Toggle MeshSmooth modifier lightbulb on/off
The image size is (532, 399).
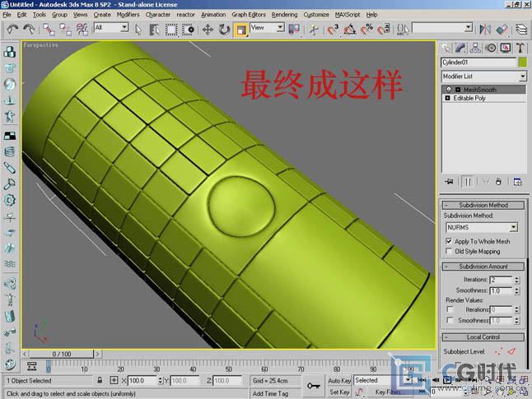pyautogui.click(x=449, y=90)
